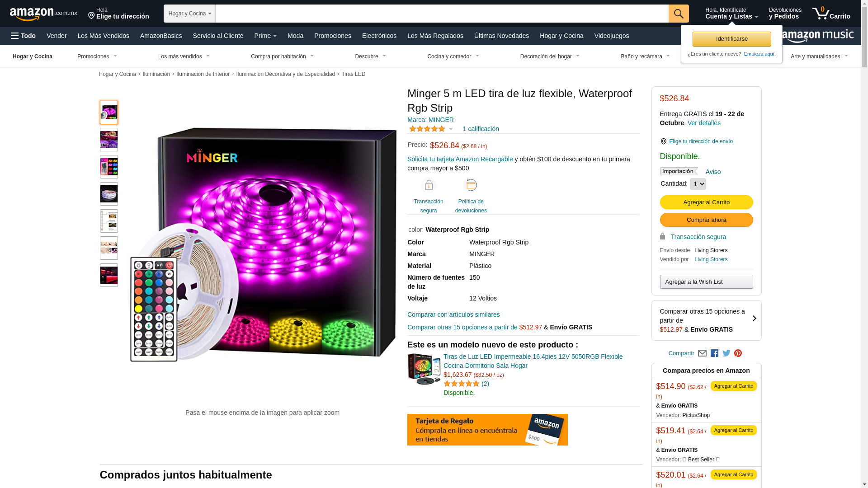Select the second product thumbnail
The height and width of the screenshot is (488, 868).
(109, 140)
